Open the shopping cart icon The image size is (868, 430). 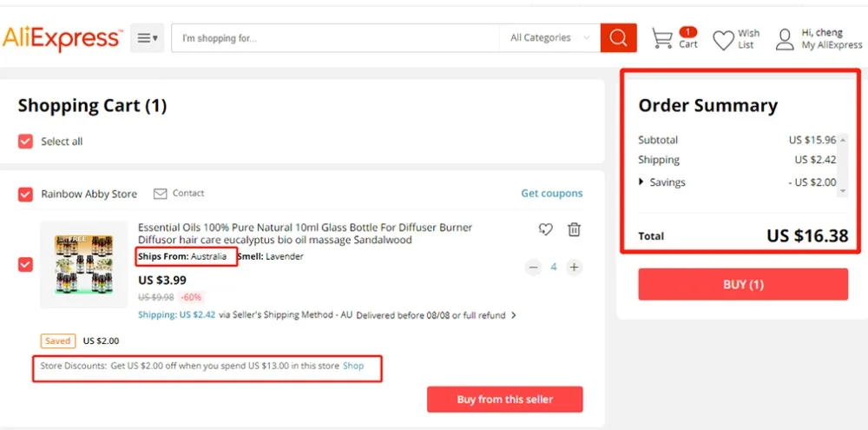point(662,38)
